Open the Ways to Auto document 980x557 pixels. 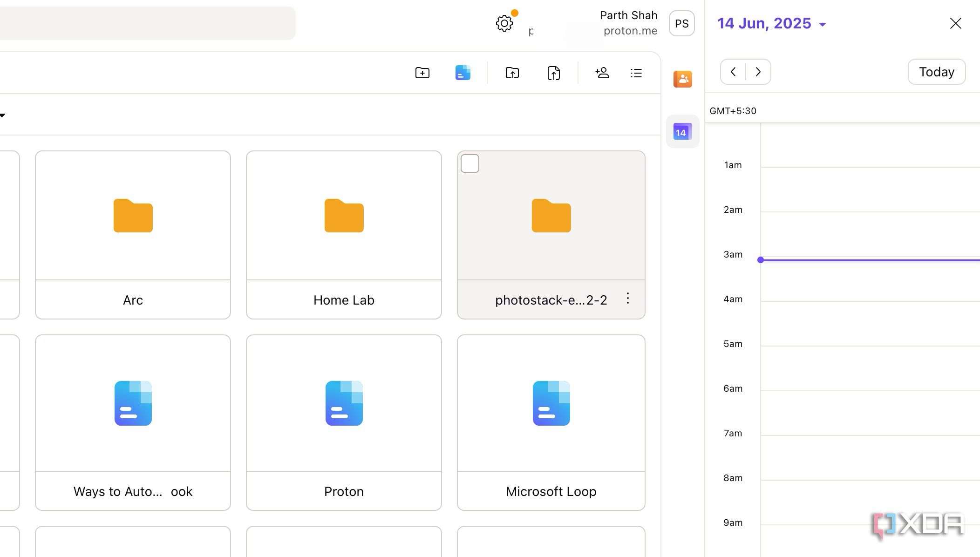(x=133, y=422)
